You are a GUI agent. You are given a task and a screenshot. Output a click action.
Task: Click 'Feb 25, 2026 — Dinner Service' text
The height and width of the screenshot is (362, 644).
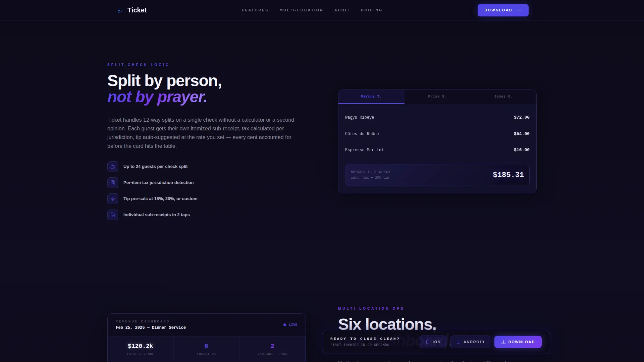(151, 327)
